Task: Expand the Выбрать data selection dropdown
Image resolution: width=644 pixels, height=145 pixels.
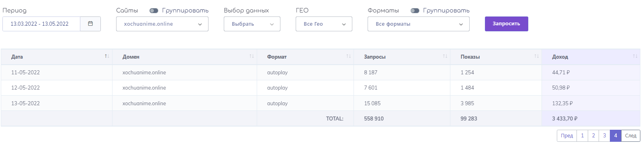Action: (x=252, y=24)
